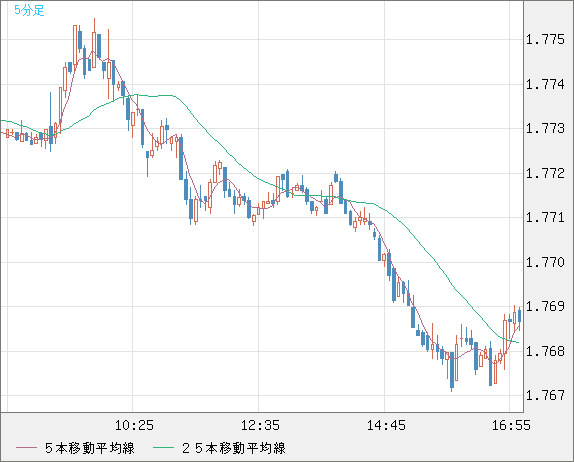Click the 1.768 price axis label

[x=545, y=351]
